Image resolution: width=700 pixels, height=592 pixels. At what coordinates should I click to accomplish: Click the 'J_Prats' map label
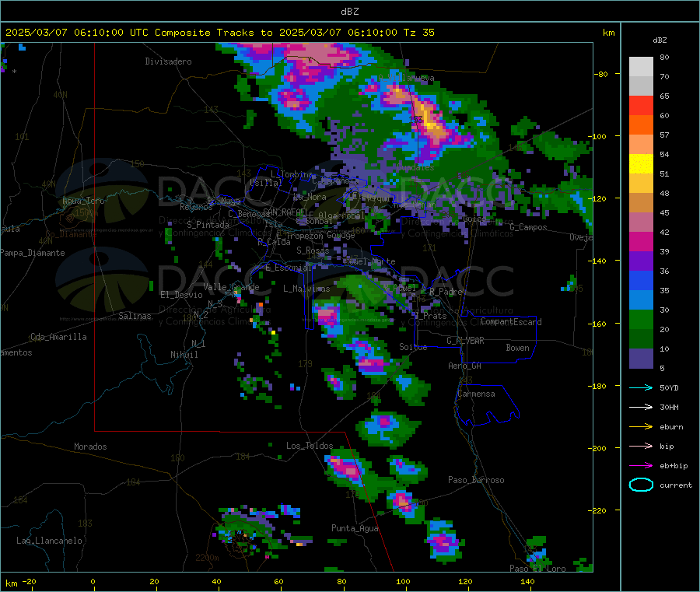coord(430,316)
